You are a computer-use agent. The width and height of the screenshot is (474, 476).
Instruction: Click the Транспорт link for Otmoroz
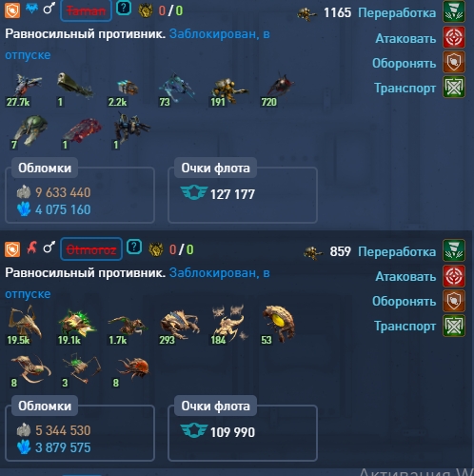[405, 326]
